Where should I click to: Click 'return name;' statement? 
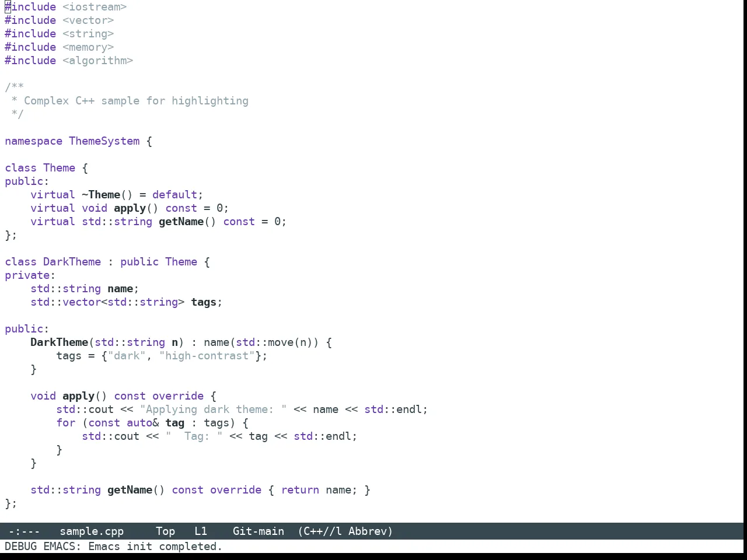pos(319,490)
